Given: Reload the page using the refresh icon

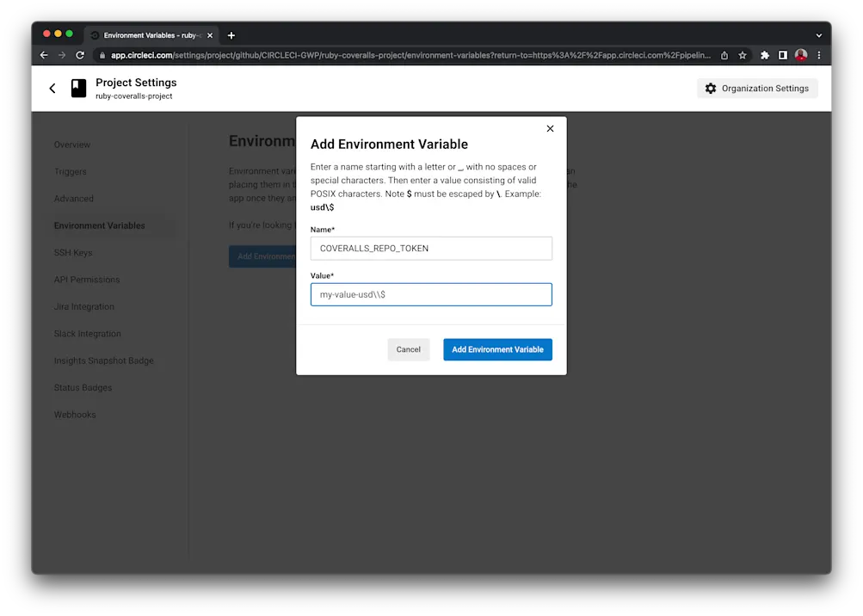Looking at the screenshot, I should [80, 54].
